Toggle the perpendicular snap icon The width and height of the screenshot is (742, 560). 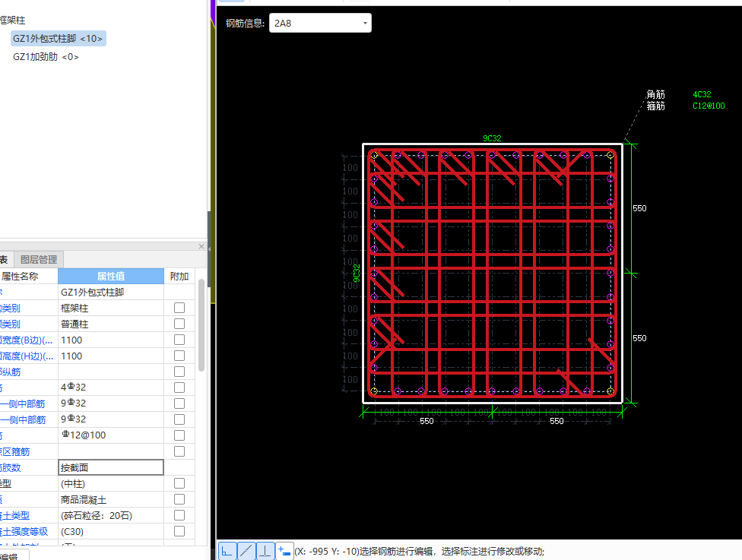pos(265,552)
